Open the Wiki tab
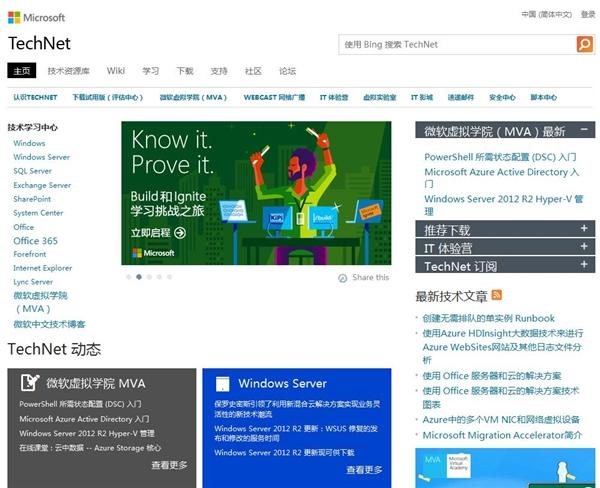The width and height of the screenshot is (600, 488). [116, 71]
